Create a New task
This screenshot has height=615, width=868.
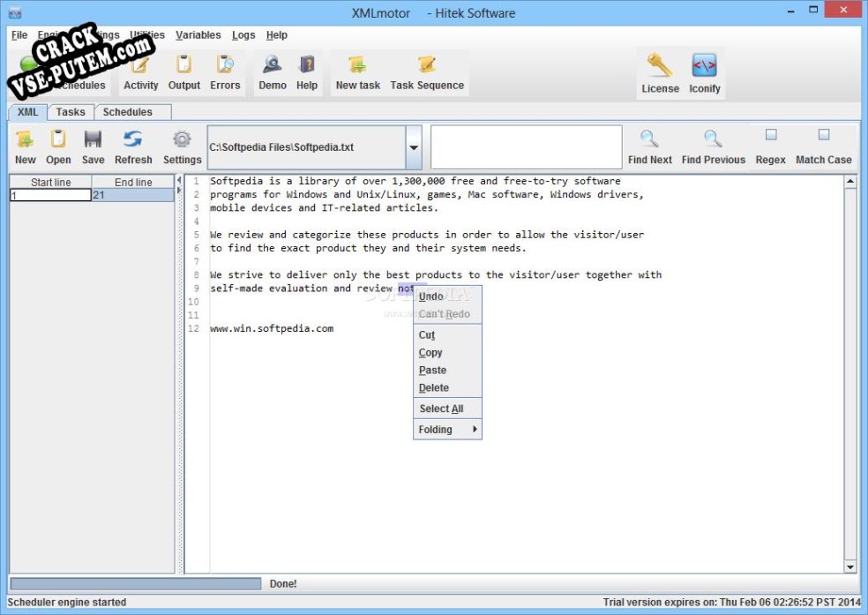click(x=357, y=72)
